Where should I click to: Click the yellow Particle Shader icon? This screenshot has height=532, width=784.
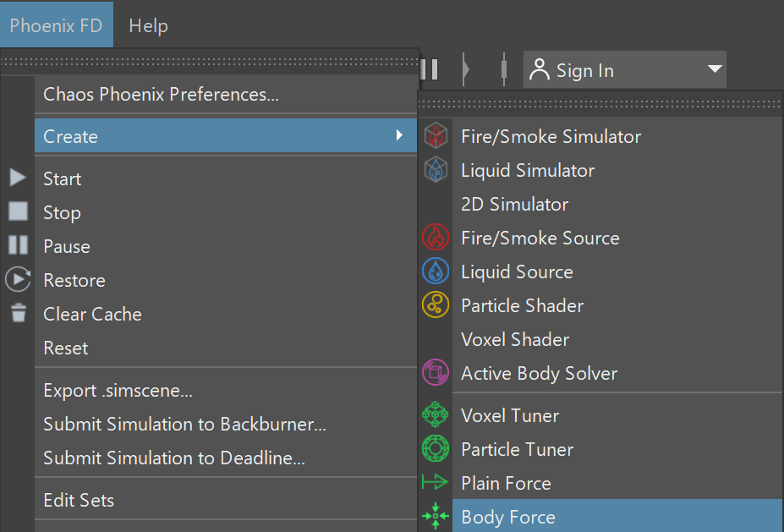[436, 304]
